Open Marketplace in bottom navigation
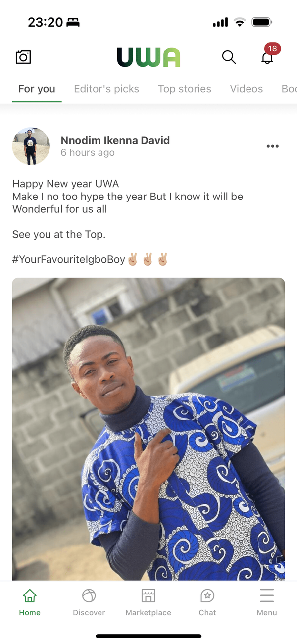Screen dimensions: 297x644 (148, 602)
